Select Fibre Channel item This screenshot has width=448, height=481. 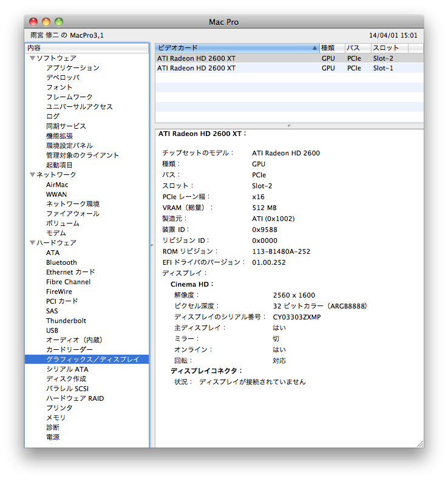pos(68,282)
